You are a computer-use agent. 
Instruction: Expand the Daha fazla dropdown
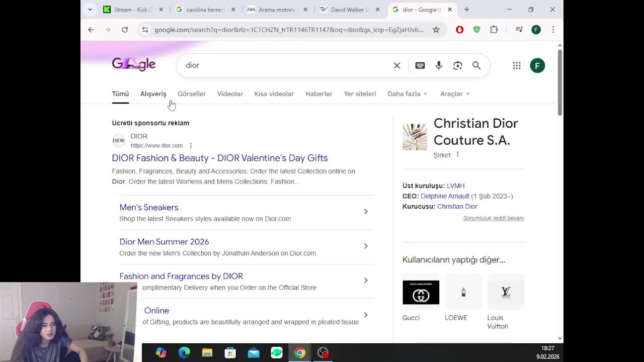pyautogui.click(x=407, y=94)
